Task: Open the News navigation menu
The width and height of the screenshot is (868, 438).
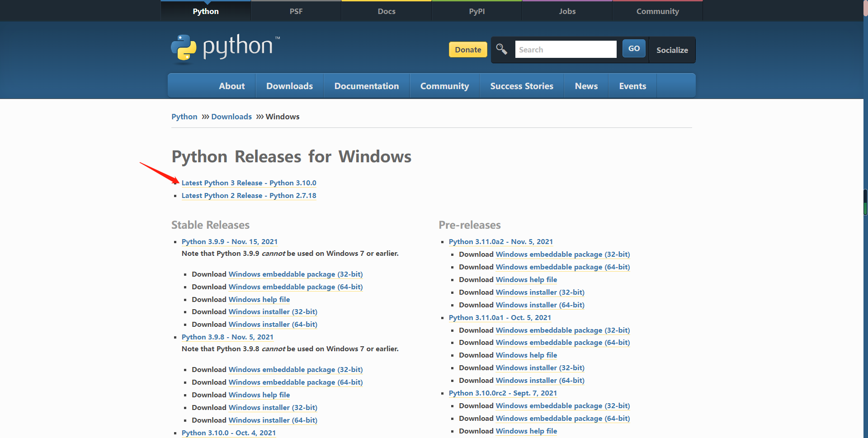Action: pos(586,86)
